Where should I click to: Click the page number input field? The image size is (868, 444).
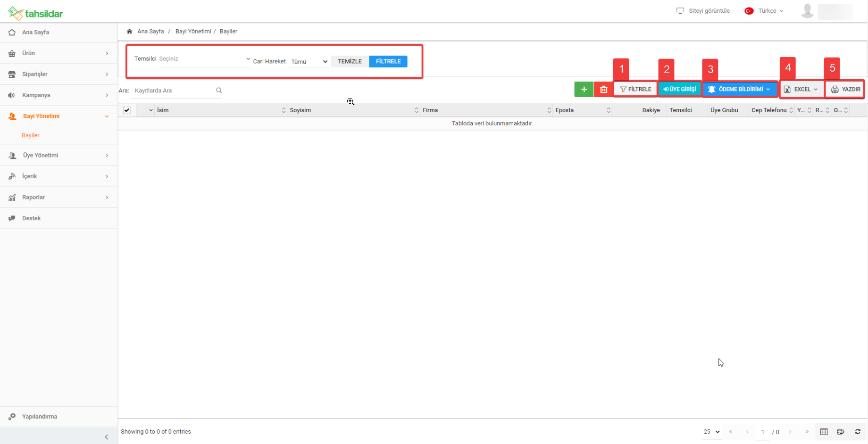(x=763, y=432)
